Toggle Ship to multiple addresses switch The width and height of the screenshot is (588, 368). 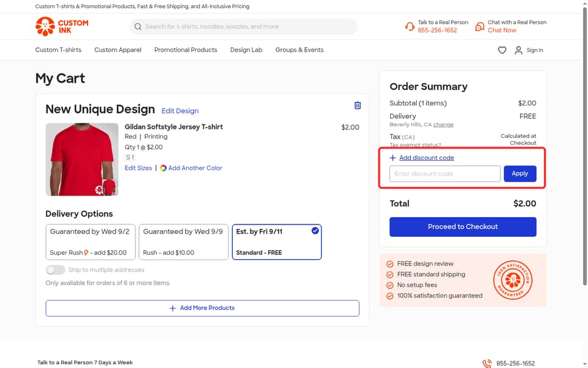pos(55,270)
